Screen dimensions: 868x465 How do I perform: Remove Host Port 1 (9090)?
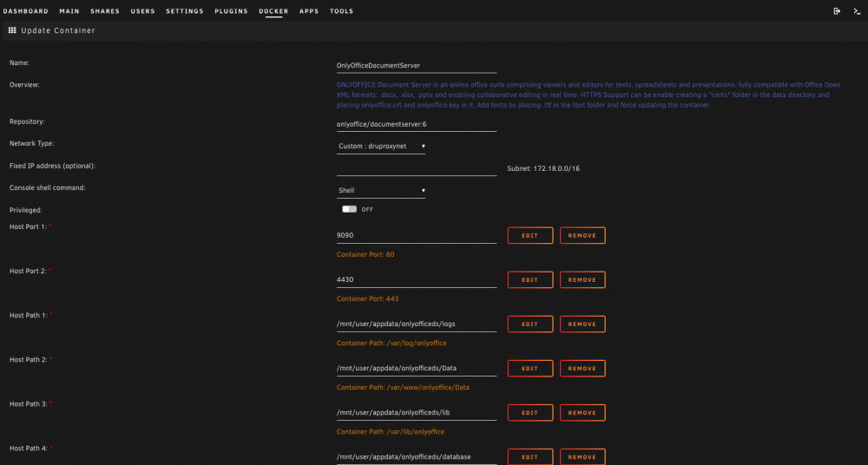click(582, 235)
